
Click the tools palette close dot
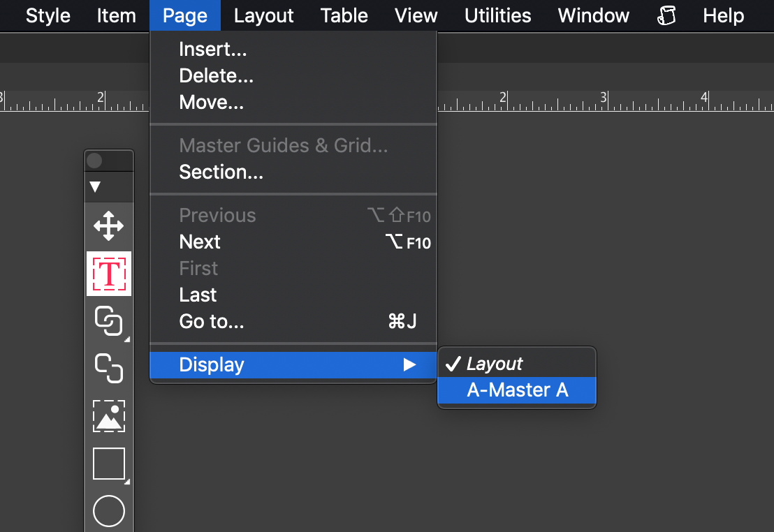pyautogui.click(x=94, y=161)
